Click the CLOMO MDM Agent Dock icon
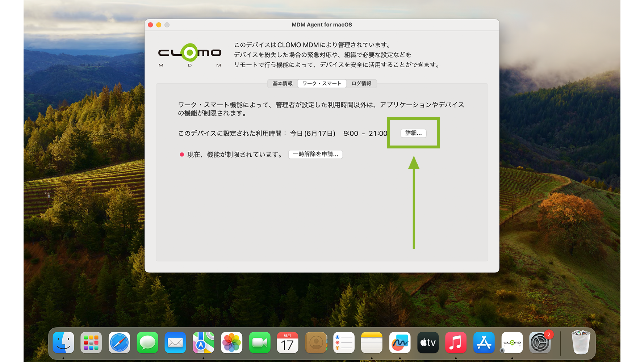 (512, 342)
